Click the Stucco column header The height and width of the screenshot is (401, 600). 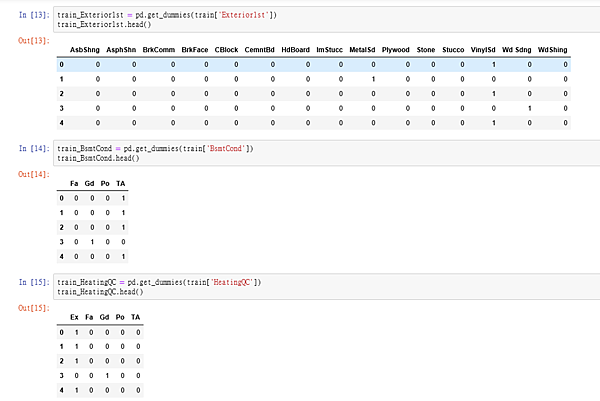453,50
